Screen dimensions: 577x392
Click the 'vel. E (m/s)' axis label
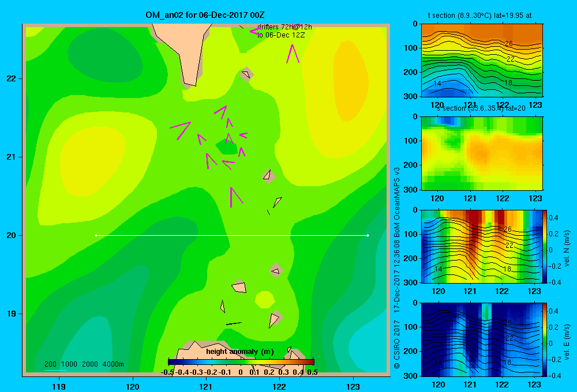pos(567,342)
